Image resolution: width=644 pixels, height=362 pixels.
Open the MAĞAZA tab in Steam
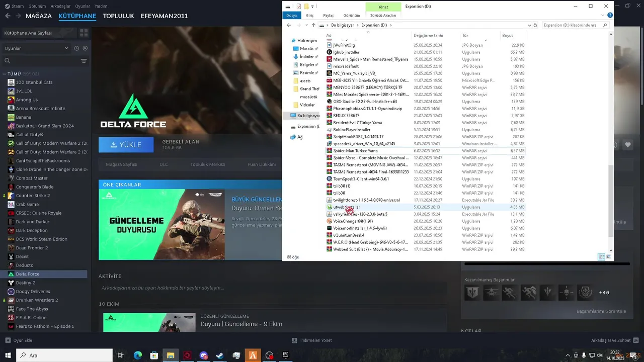tap(39, 16)
